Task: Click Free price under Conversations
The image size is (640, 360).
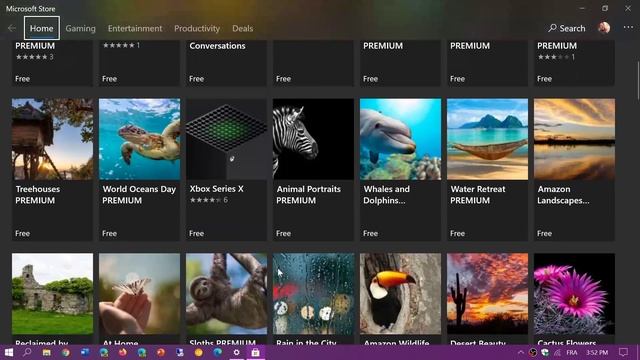Action: (x=196, y=79)
